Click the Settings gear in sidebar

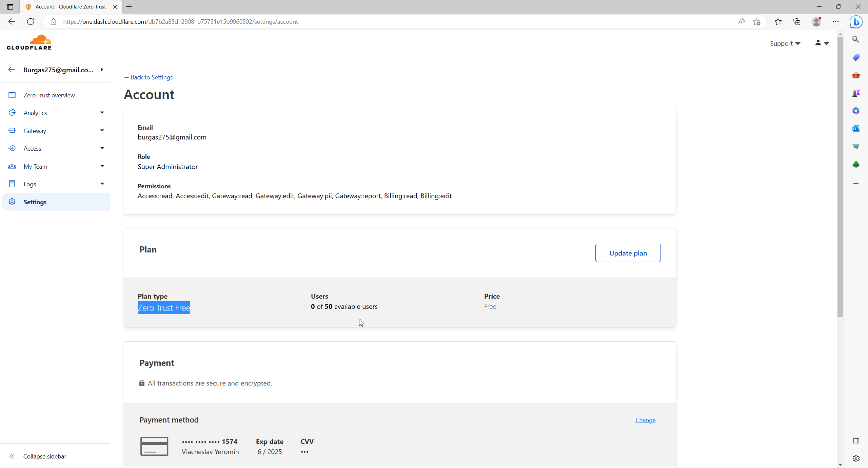tap(12, 202)
